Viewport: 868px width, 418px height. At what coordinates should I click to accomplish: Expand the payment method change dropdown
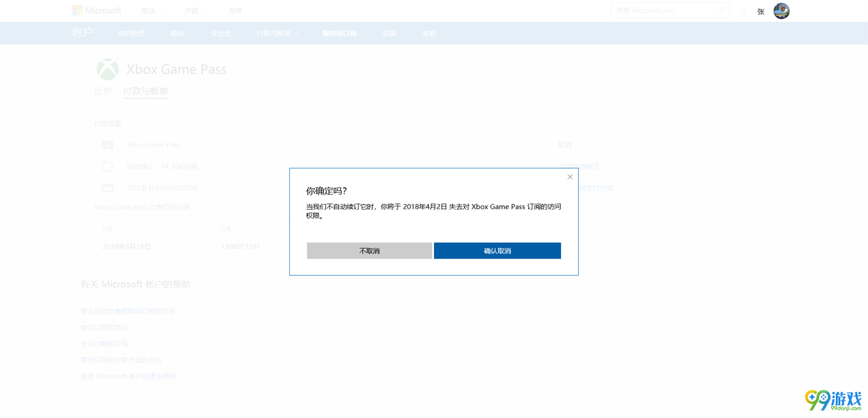pyautogui.click(x=599, y=188)
